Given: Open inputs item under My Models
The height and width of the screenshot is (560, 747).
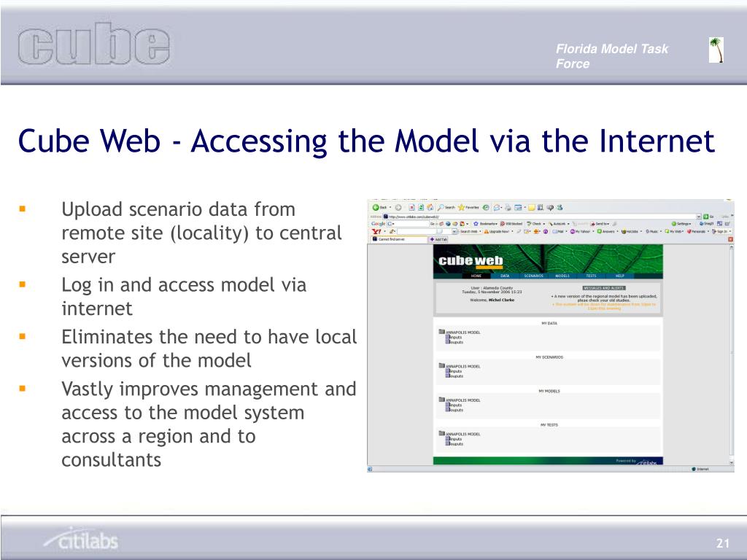Looking at the screenshot, I should click(x=454, y=405).
